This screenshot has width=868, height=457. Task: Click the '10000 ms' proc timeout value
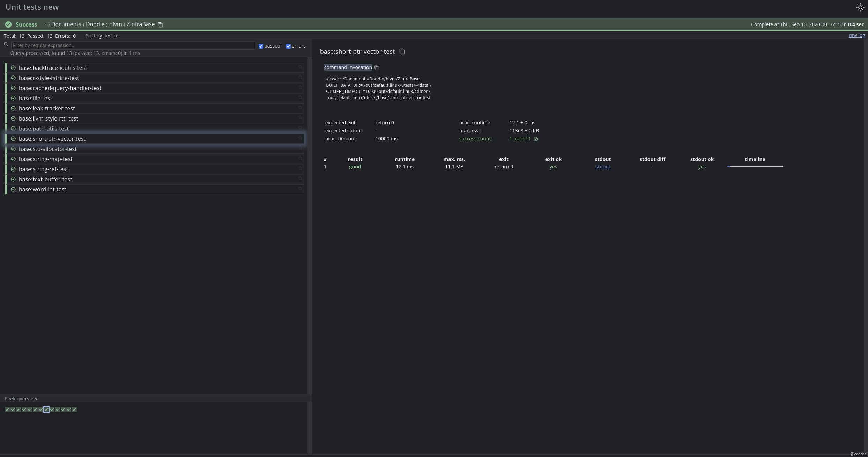(x=386, y=139)
